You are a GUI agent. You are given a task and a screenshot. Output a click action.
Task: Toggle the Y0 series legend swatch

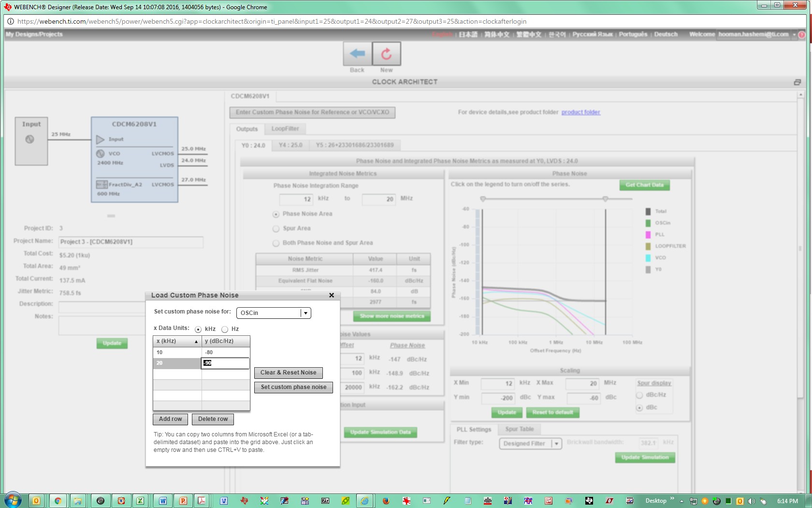click(x=648, y=269)
